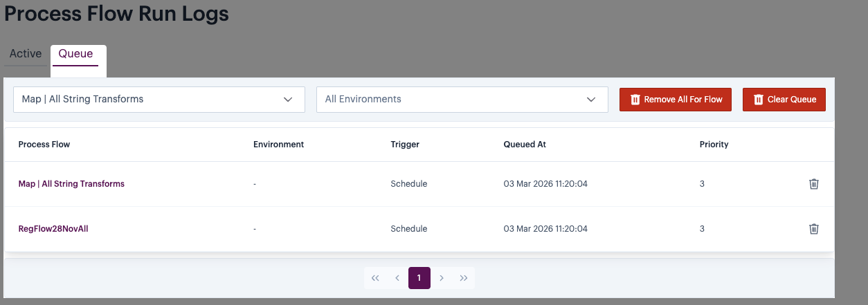Viewport: 868px width, 305px height.
Task: Go to first page of results
Action: click(x=375, y=278)
